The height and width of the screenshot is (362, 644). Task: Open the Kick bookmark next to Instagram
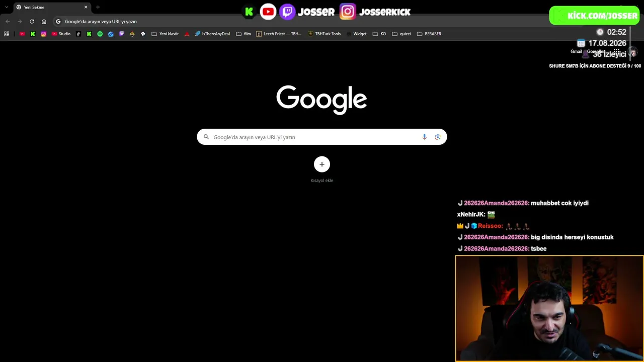33,34
